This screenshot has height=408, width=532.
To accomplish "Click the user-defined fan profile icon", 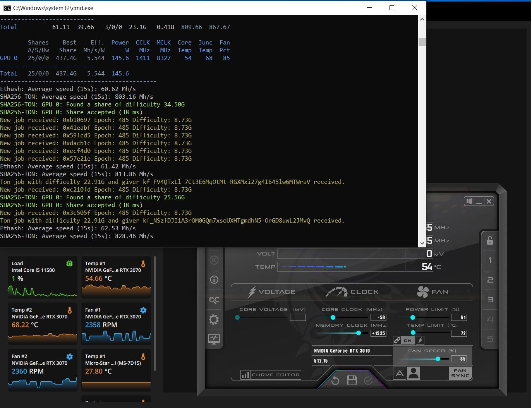I will 414,373.
